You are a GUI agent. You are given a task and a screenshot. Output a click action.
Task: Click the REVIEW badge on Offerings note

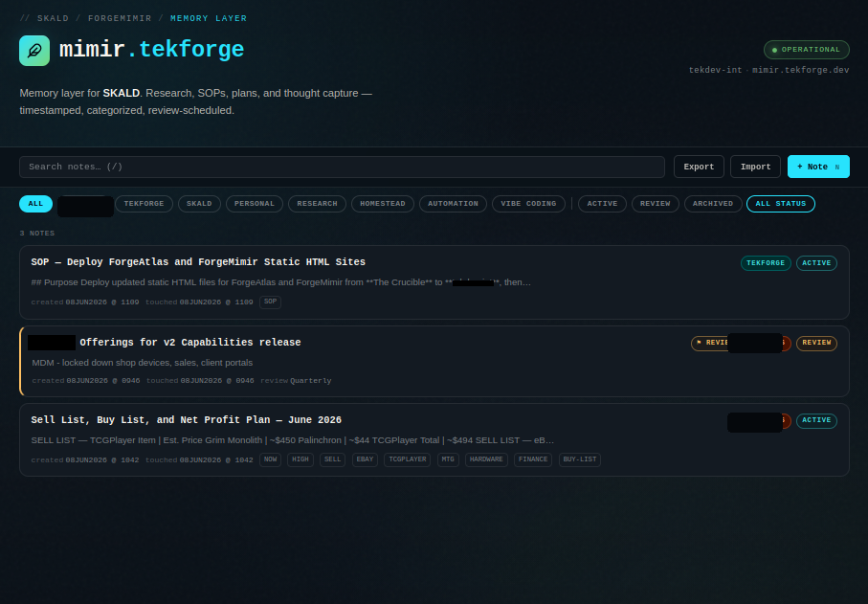pyautogui.click(x=816, y=344)
